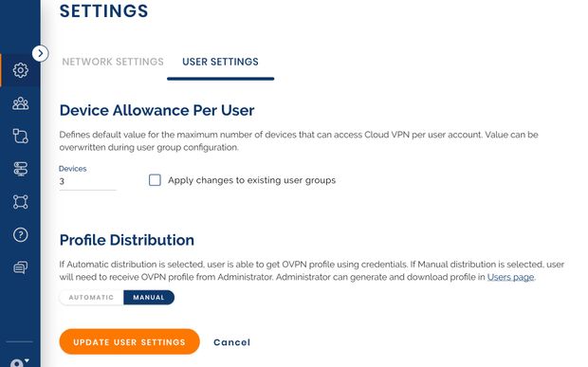
Task: Check Apply changes to existing user groups
Action: [x=155, y=180]
